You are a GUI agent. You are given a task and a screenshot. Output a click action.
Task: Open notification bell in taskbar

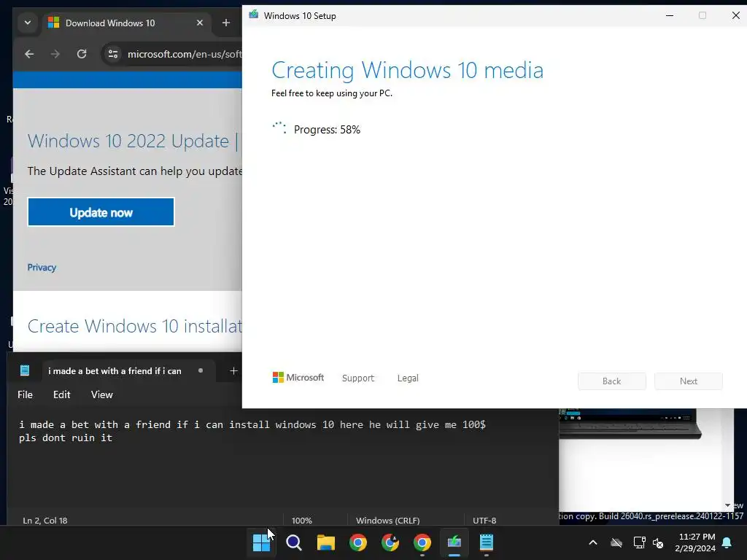point(727,542)
